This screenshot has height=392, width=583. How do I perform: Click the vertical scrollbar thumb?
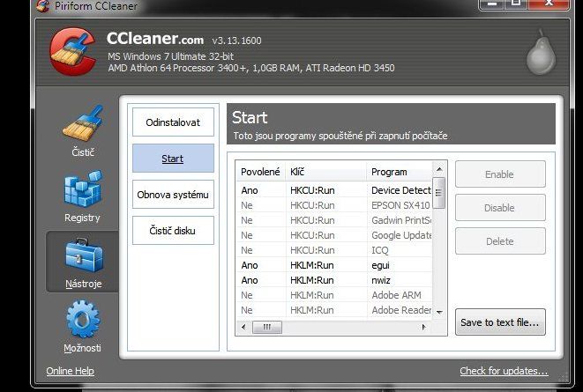coord(438,193)
